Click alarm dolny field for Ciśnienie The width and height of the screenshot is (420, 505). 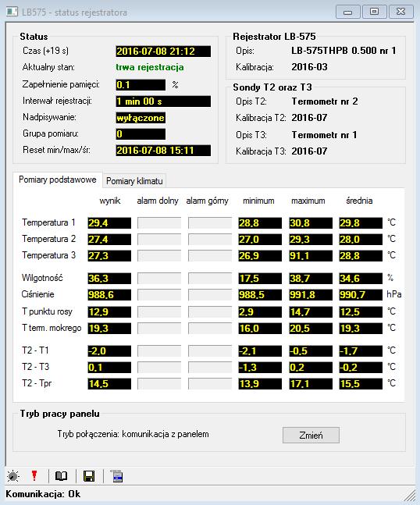click(159, 295)
